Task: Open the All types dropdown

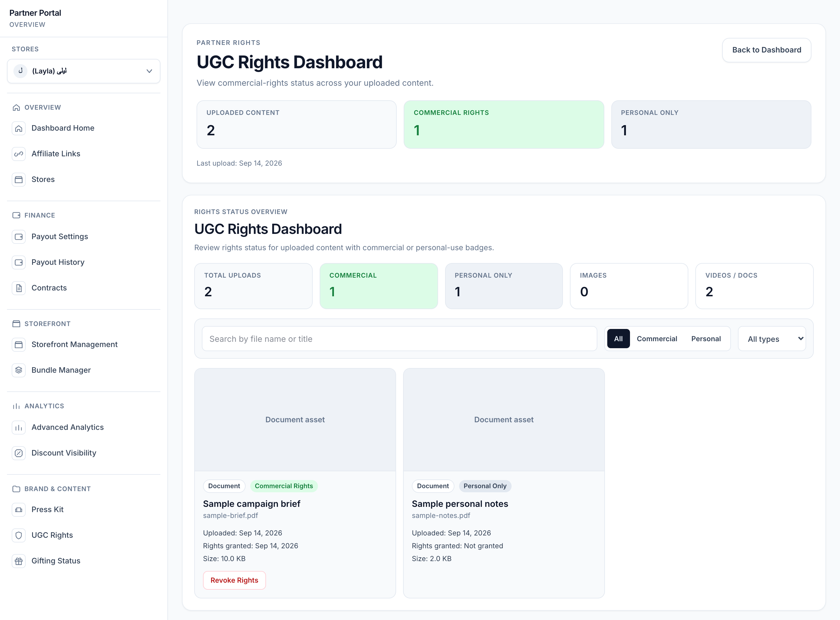Action: [772, 339]
